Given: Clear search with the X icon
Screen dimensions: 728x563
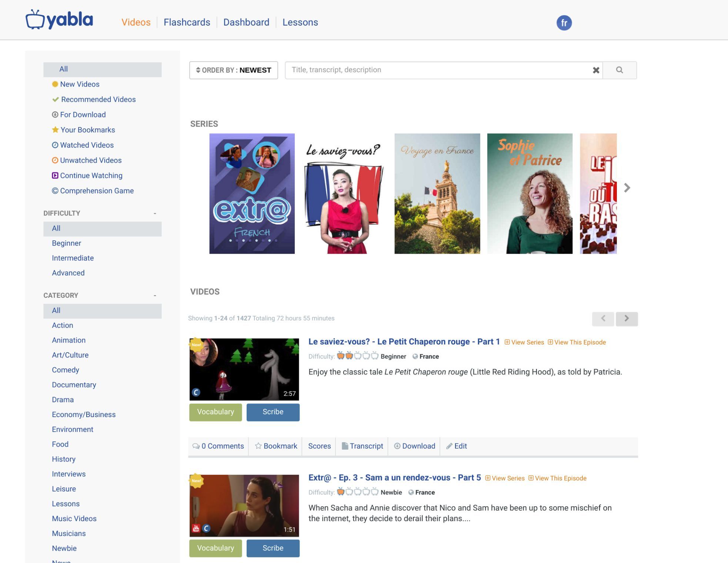Looking at the screenshot, I should pyautogui.click(x=596, y=70).
